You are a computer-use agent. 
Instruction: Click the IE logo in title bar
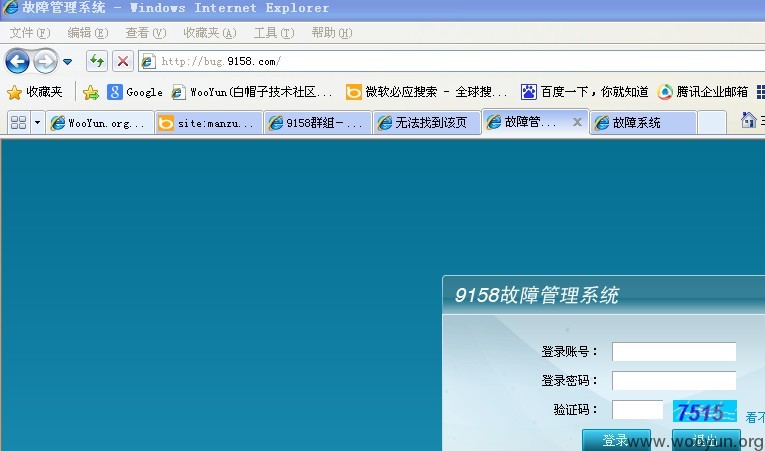coord(10,8)
